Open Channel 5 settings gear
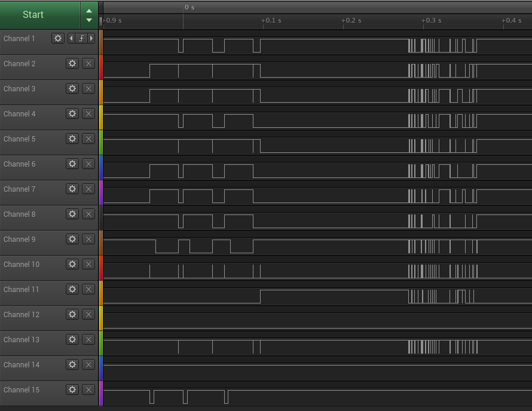Screen dimensions: 532x411 pos(72,139)
